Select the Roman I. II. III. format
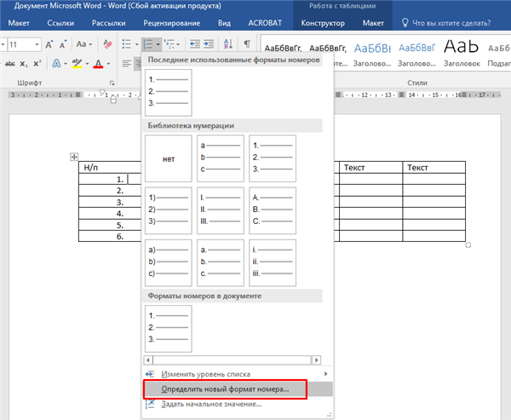Viewport: 511px width, 420px height. point(221,210)
